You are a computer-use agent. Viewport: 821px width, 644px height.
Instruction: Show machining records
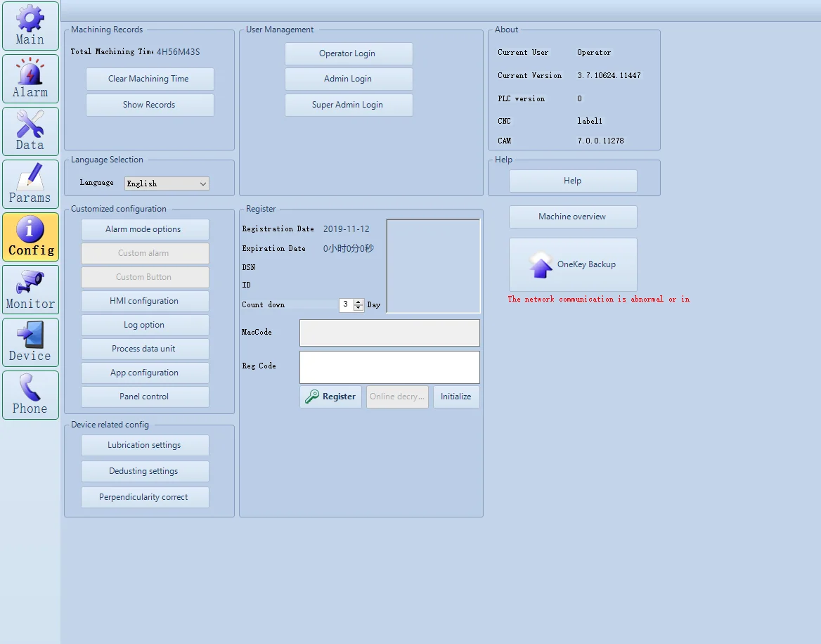click(150, 105)
